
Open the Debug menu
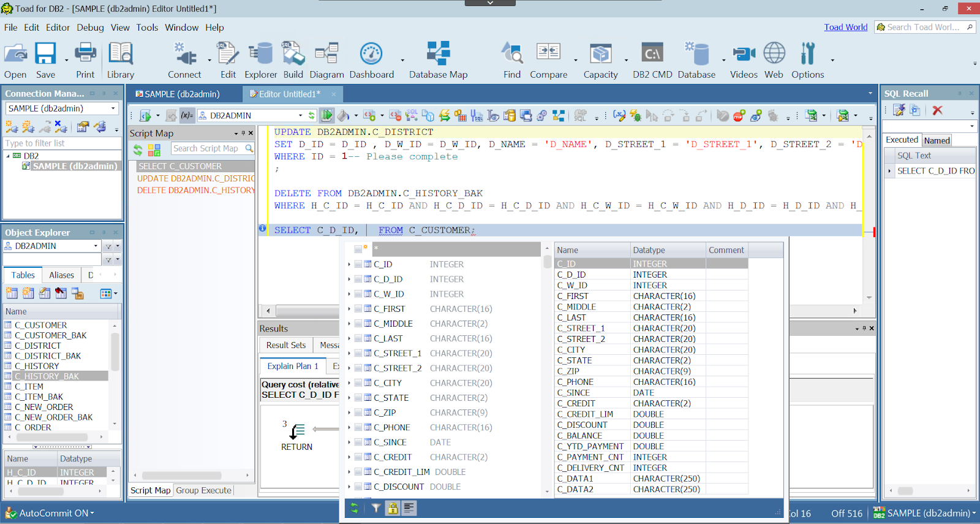90,28
